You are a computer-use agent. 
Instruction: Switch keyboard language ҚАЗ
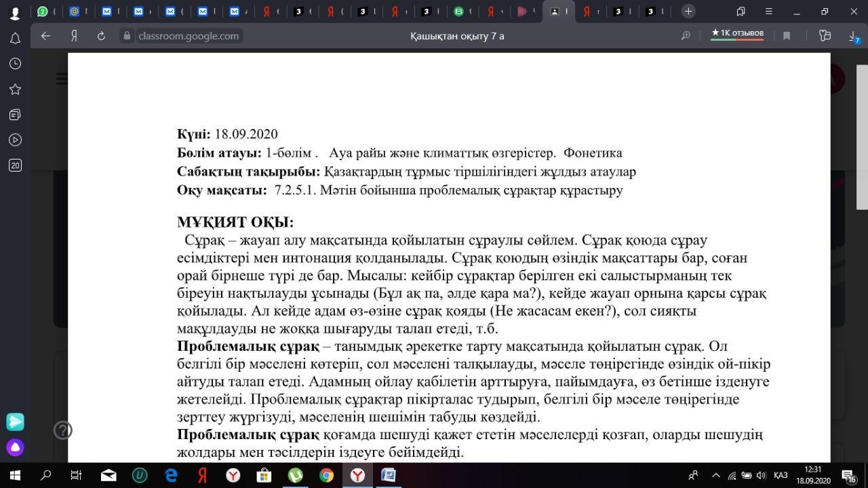pyautogui.click(x=781, y=475)
